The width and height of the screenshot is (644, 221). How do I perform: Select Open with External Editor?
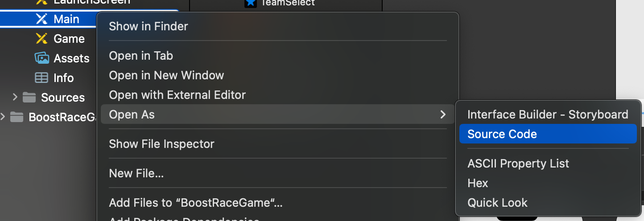[x=177, y=95]
